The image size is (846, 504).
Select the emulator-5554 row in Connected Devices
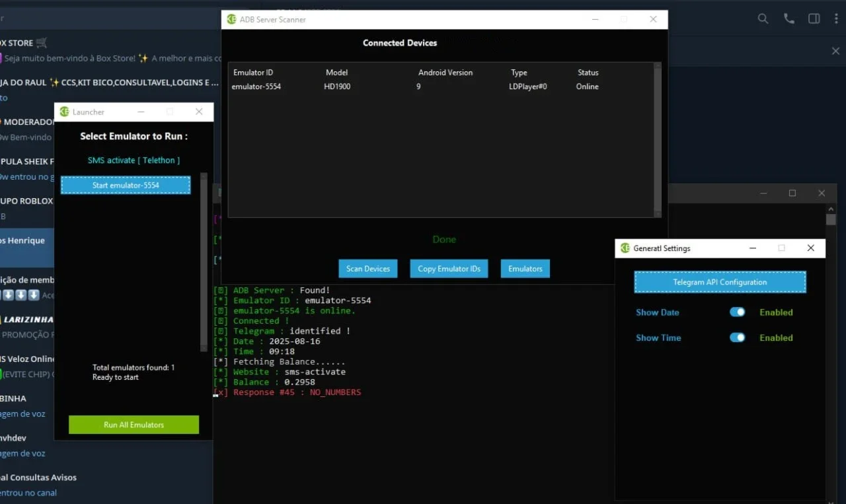point(441,87)
